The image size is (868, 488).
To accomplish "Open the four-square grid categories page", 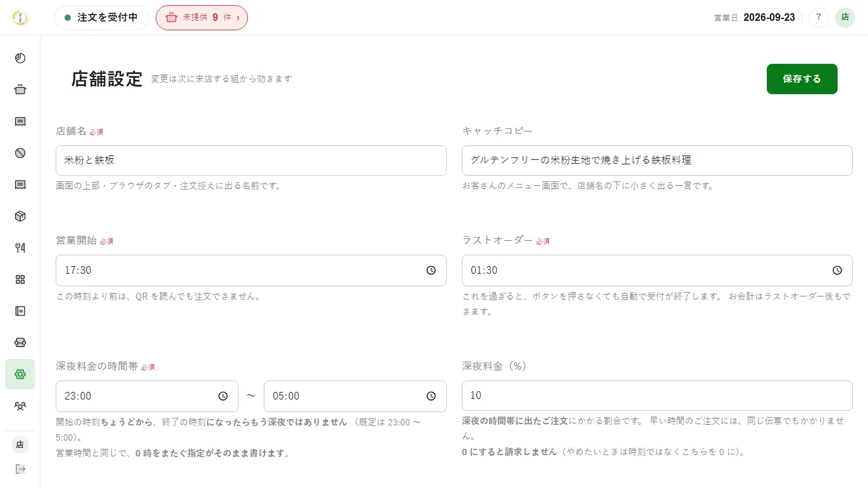I will (x=20, y=279).
